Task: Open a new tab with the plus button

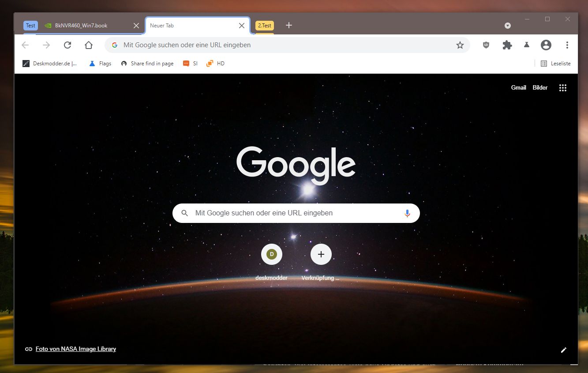Action: 289,25
